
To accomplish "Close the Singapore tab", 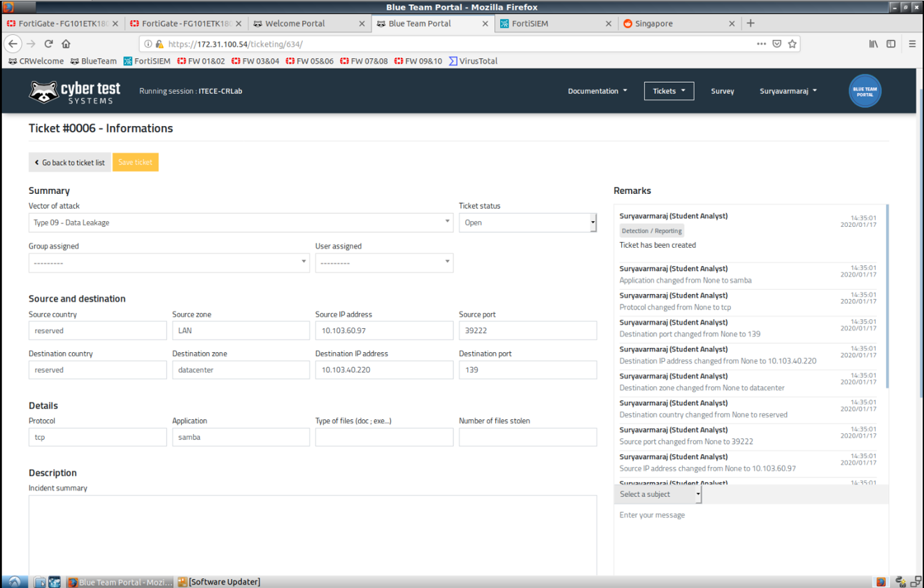I will point(732,23).
